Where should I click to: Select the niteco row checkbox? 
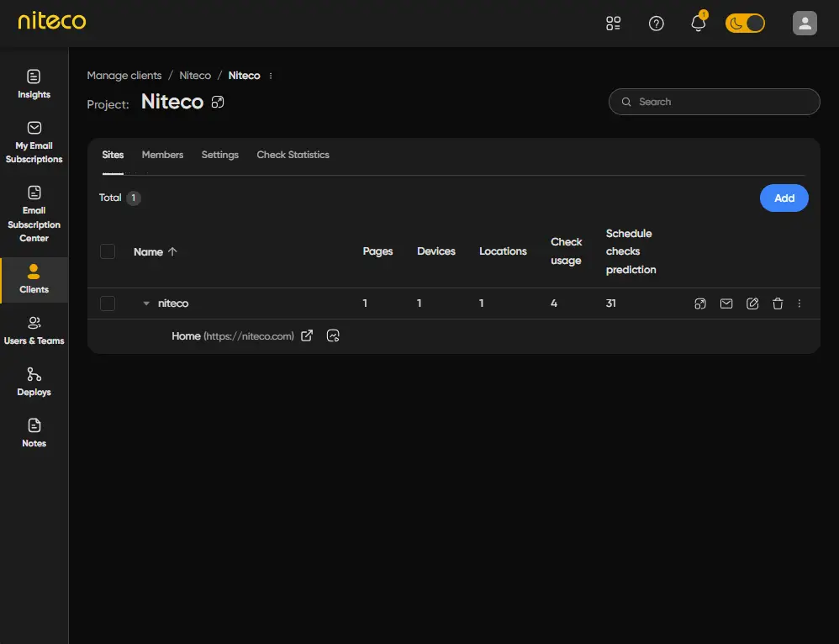tap(108, 304)
